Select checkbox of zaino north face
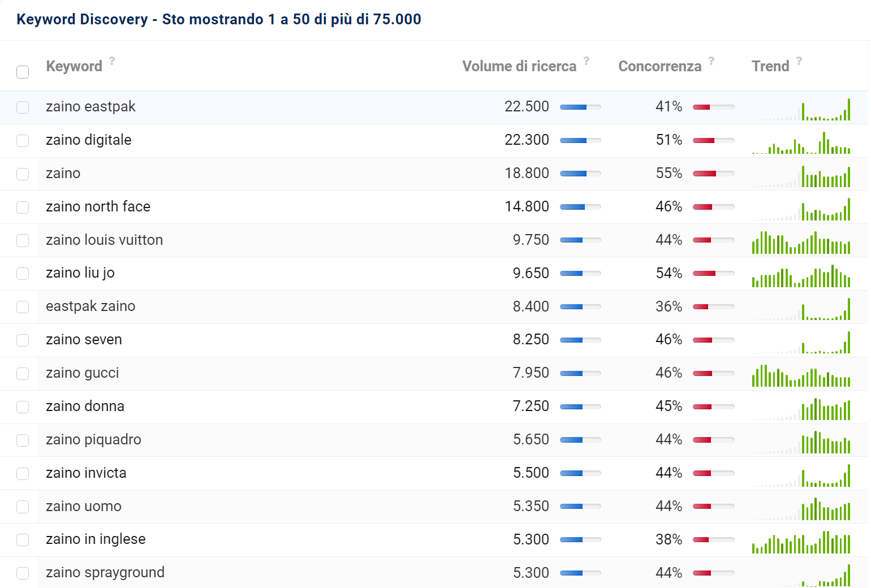 (x=23, y=207)
